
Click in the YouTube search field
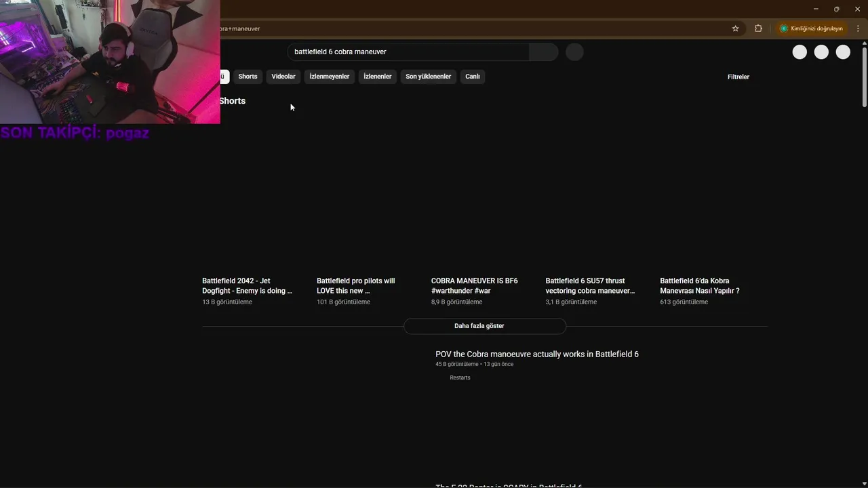(x=408, y=52)
